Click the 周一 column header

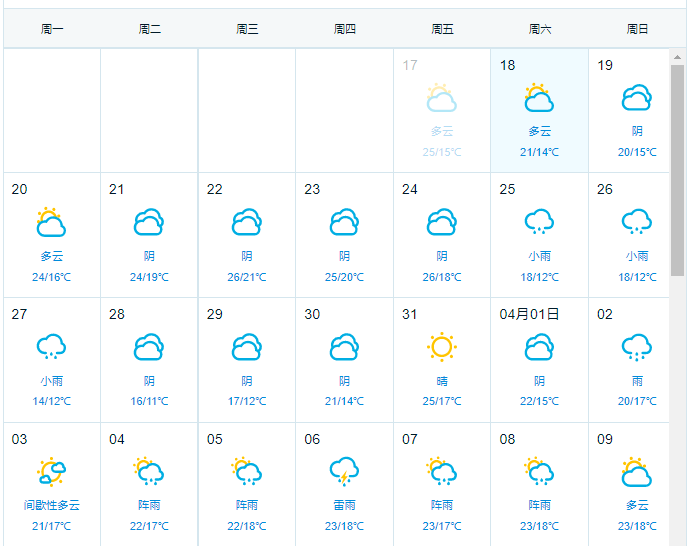click(52, 29)
